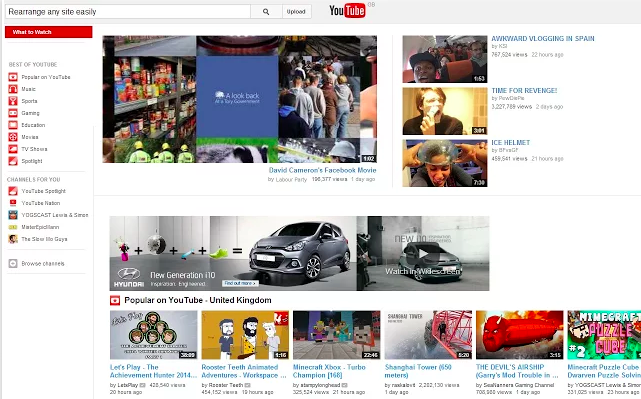Open AWKWARD VLOGGING IN SPAIN title
Screen dimensions: 641x399
coord(543,38)
